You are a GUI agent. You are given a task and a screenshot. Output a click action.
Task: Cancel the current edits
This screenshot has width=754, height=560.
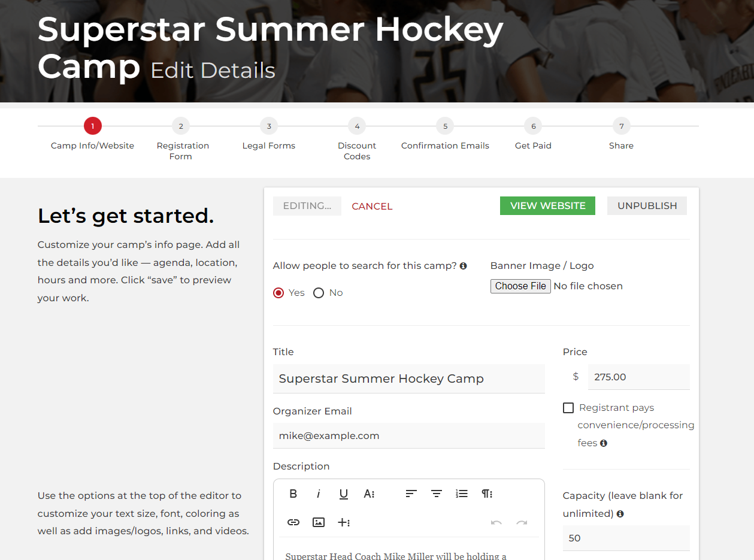(371, 205)
